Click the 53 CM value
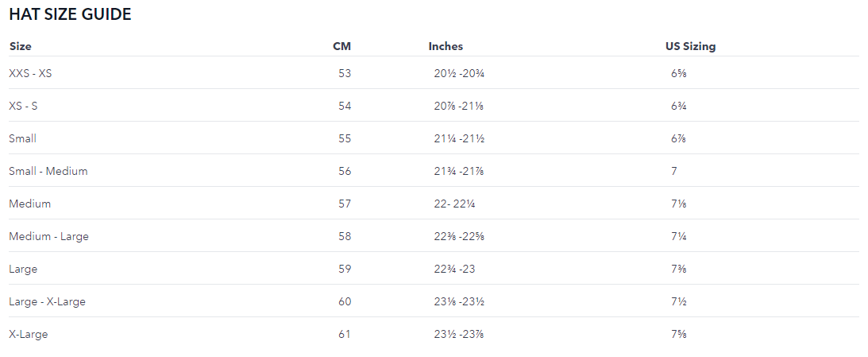 (344, 73)
